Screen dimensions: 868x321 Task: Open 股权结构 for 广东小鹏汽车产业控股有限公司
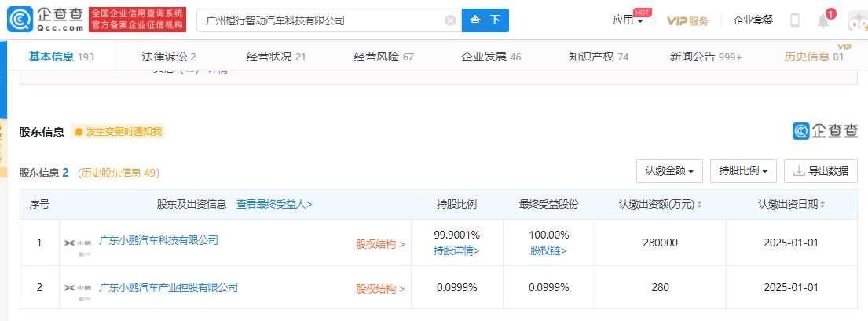click(380, 289)
